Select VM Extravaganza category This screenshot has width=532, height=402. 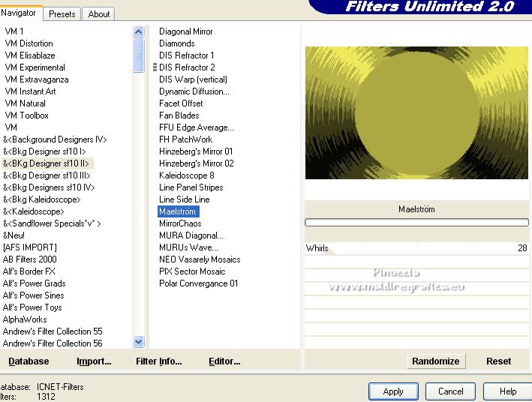click(x=37, y=79)
